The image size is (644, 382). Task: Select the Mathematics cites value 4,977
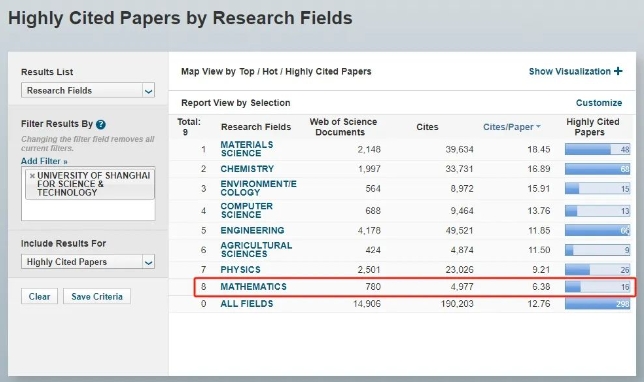point(462,287)
